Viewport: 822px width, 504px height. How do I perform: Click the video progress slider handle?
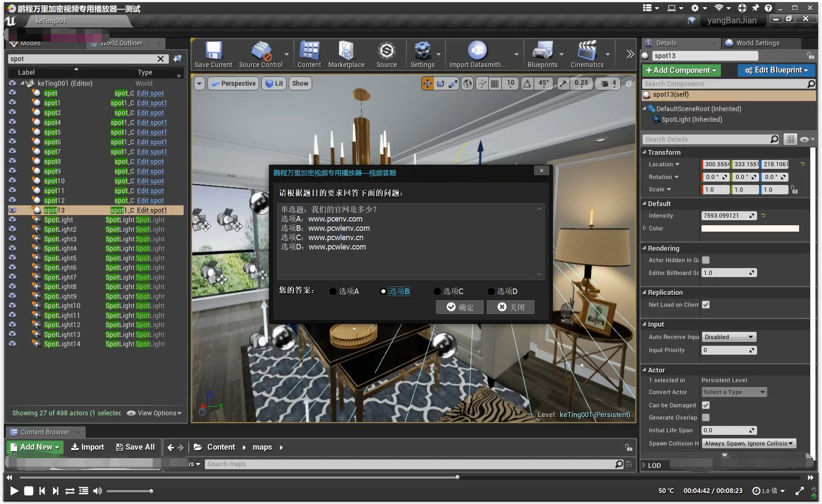tap(457, 477)
